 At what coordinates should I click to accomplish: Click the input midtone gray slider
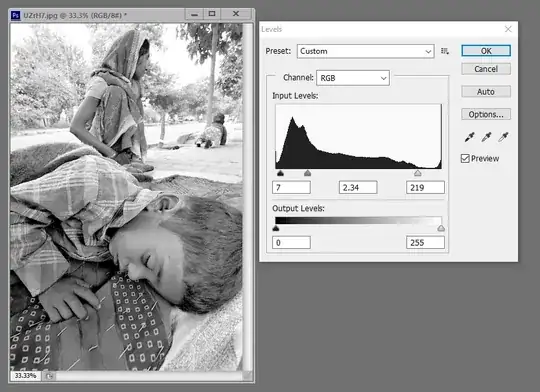[x=308, y=173]
